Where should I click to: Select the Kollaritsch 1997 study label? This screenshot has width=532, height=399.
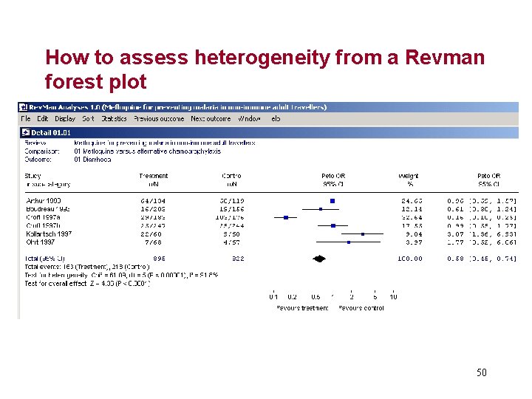coord(49,233)
